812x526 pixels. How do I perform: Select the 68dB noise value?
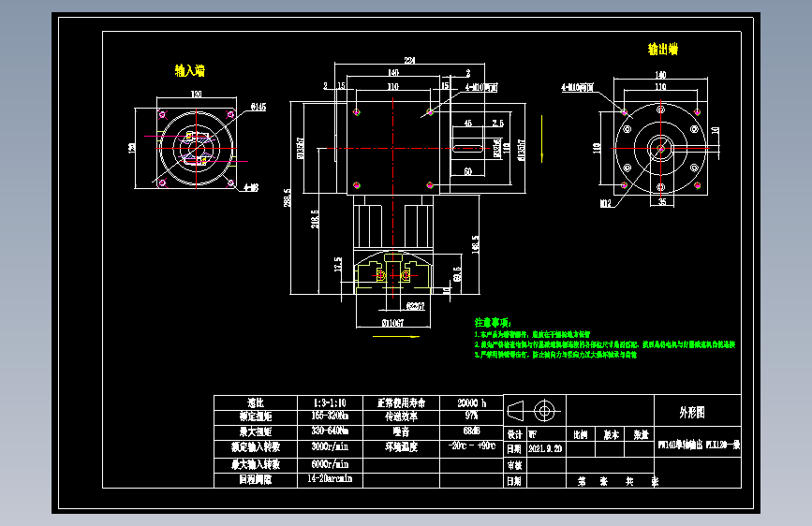[471, 431]
